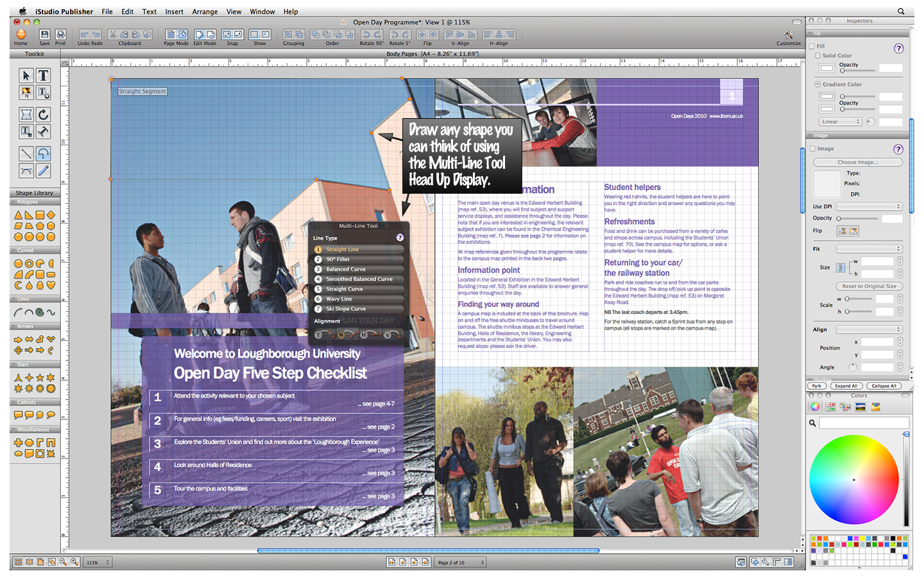Open the Align dropdown in Image inspector
The height and width of the screenshot is (578, 924).
tap(869, 329)
